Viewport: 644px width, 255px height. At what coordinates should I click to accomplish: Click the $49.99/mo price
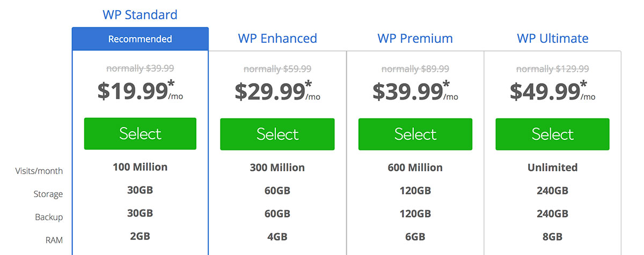[x=550, y=91]
